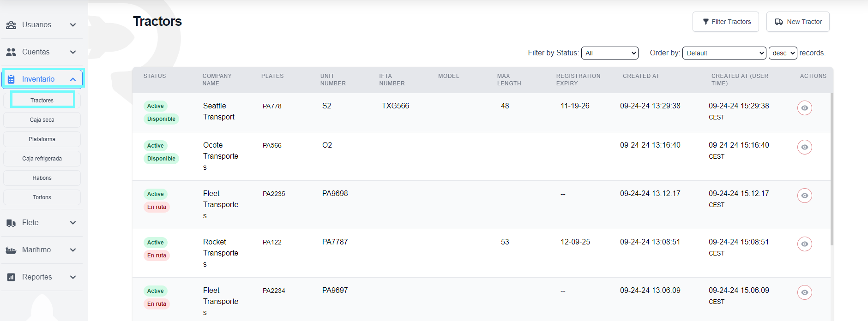Click the Cuentas accounts icon

pyautogui.click(x=11, y=52)
